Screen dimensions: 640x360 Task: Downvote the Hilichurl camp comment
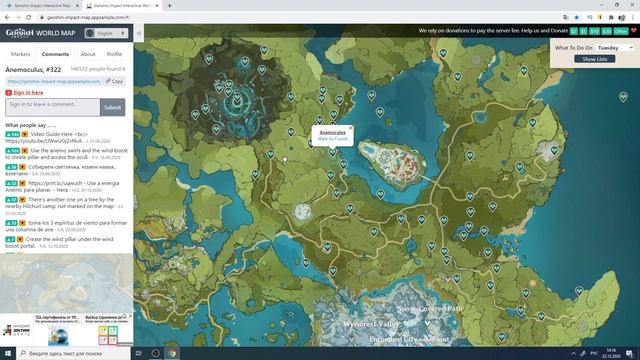[x=22, y=200]
